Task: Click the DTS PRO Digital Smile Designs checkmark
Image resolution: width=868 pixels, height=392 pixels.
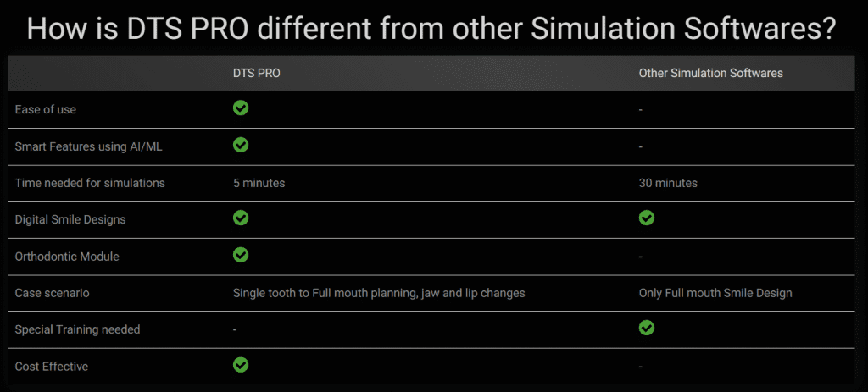Action: 241,218
